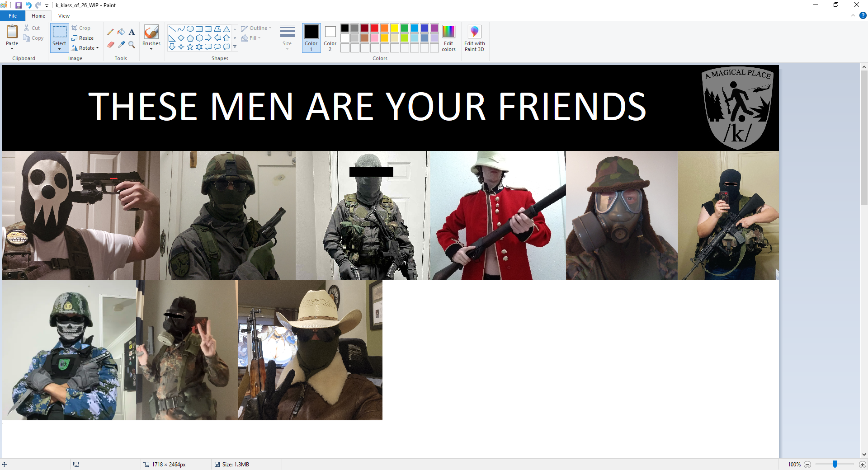Image resolution: width=868 pixels, height=470 pixels.
Task: Open the line Size dropdown
Action: tap(287, 38)
